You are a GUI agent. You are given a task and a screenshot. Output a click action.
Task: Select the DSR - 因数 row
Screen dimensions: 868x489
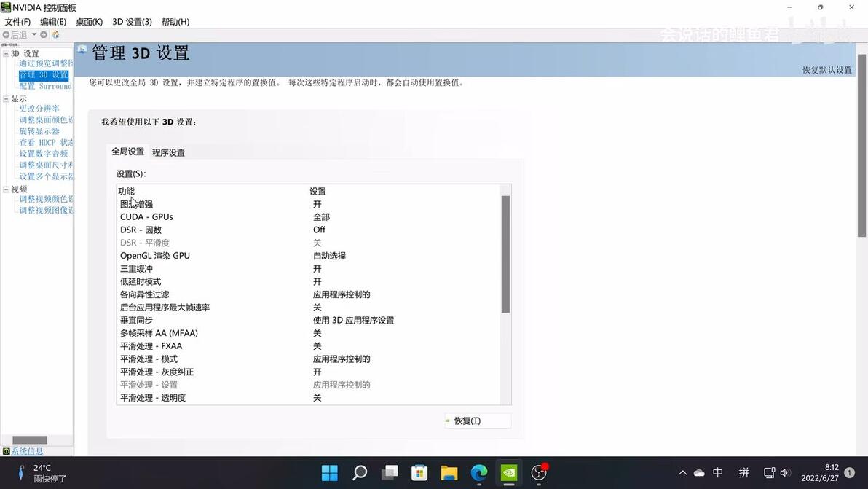tap(308, 230)
